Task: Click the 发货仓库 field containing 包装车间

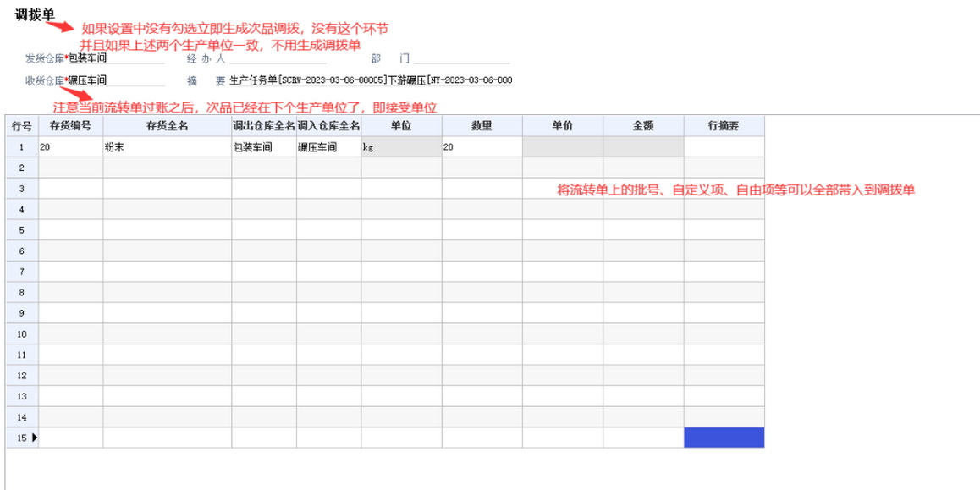Action: point(114,58)
